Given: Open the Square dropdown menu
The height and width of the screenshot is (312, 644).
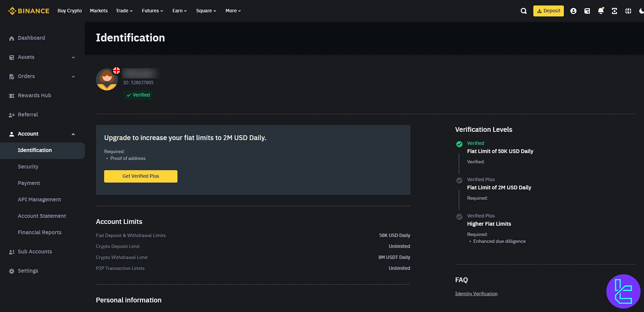Looking at the screenshot, I should coord(206,11).
